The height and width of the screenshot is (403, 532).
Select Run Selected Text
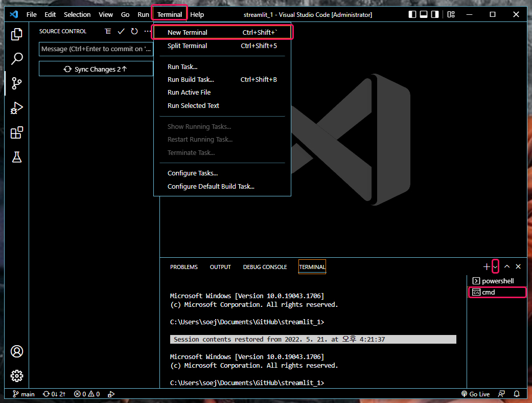[x=222, y=105]
